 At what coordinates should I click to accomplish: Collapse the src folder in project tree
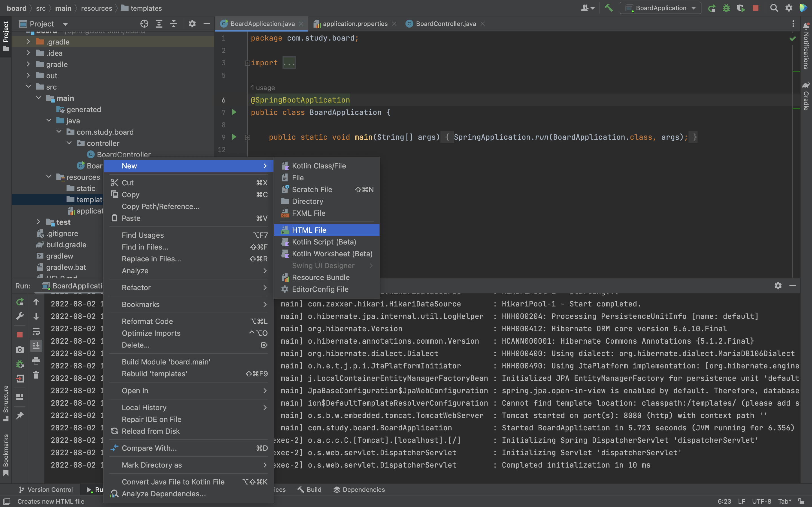(28, 87)
